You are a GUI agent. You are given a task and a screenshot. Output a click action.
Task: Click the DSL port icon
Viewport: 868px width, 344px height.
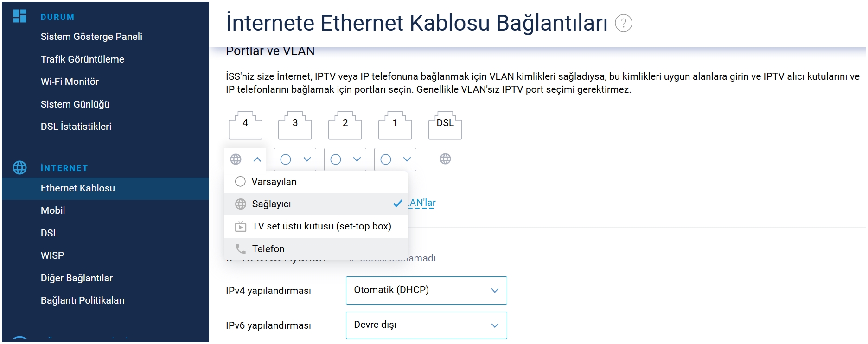[445, 125]
